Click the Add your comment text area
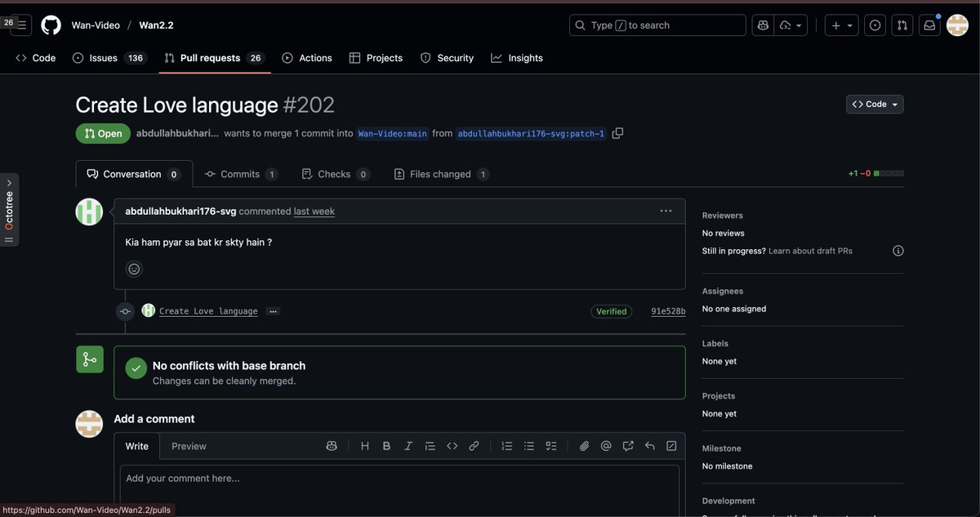 [399, 490]
